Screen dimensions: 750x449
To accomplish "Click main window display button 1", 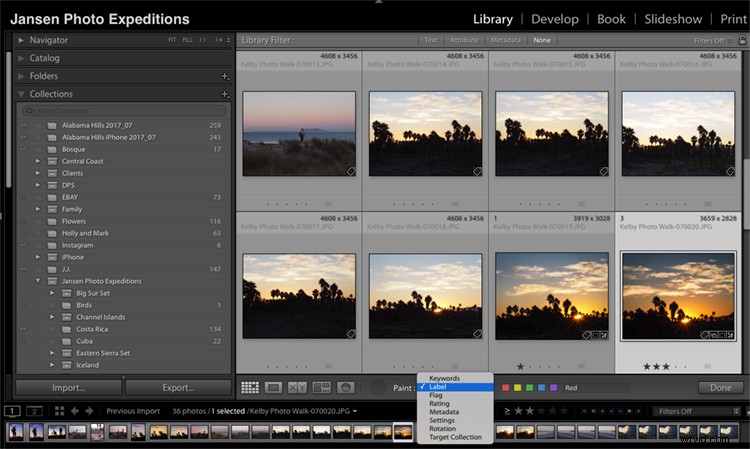I will coord(12,411).
